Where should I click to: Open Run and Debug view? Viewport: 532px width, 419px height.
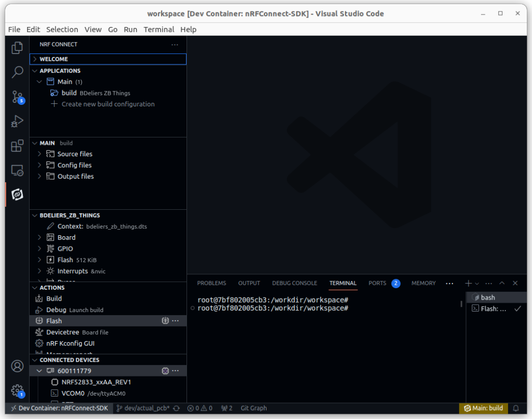click(x=17, y=121)
